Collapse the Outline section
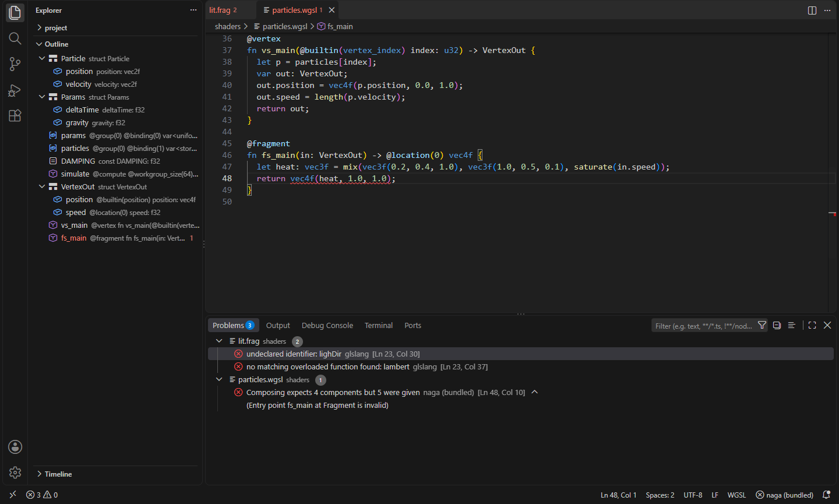The height and width of the screenshot is (504, 839). (x=39, y=44)
